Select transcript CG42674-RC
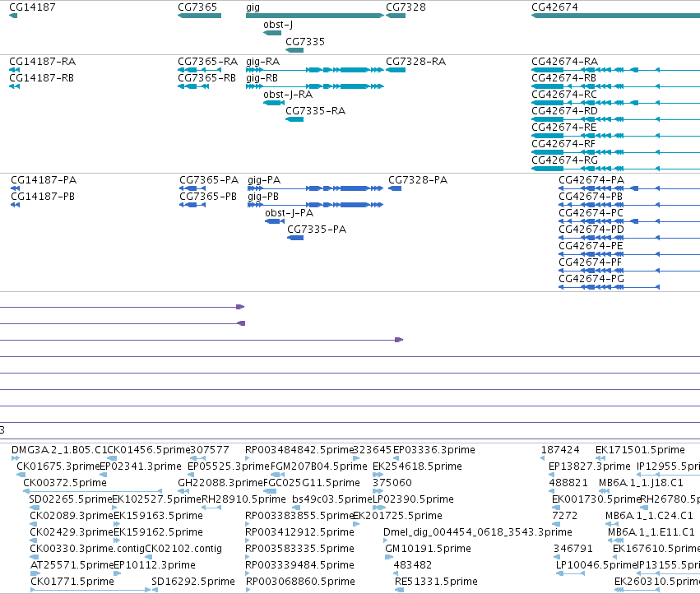The image size is (700, 594). point(563,95)
